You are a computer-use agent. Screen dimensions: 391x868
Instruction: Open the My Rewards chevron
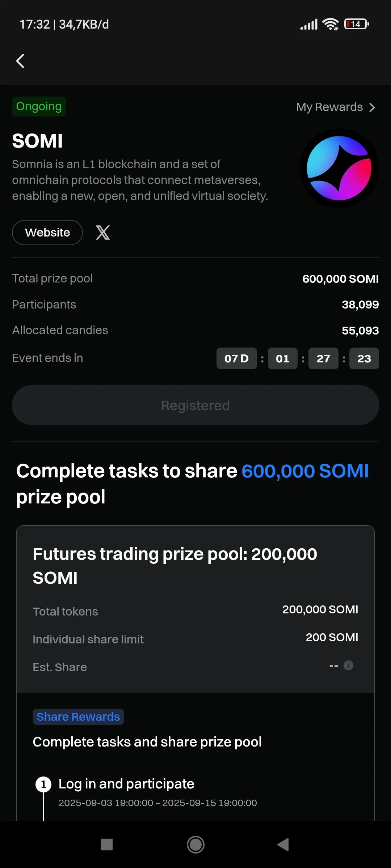pos(372,107)
